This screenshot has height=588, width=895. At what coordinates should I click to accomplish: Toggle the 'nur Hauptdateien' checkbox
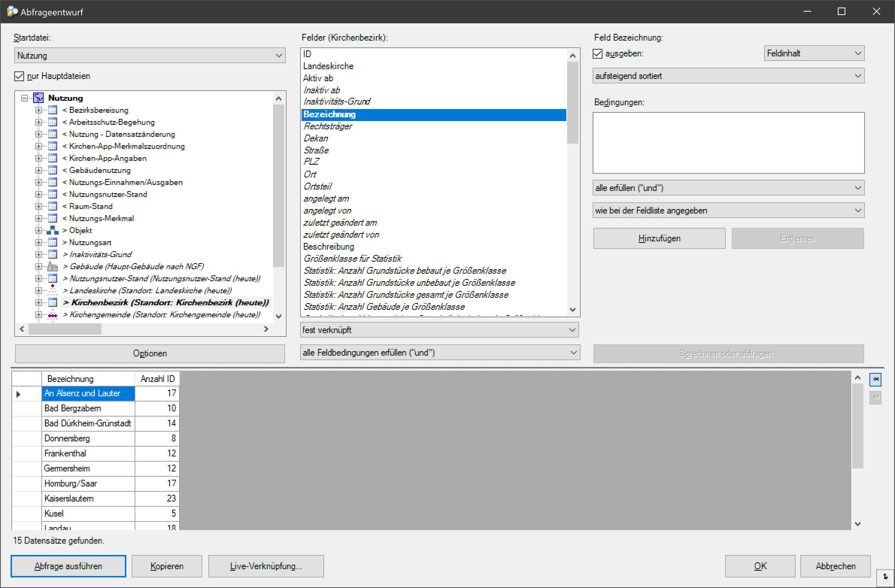click(x=19, y=76)
